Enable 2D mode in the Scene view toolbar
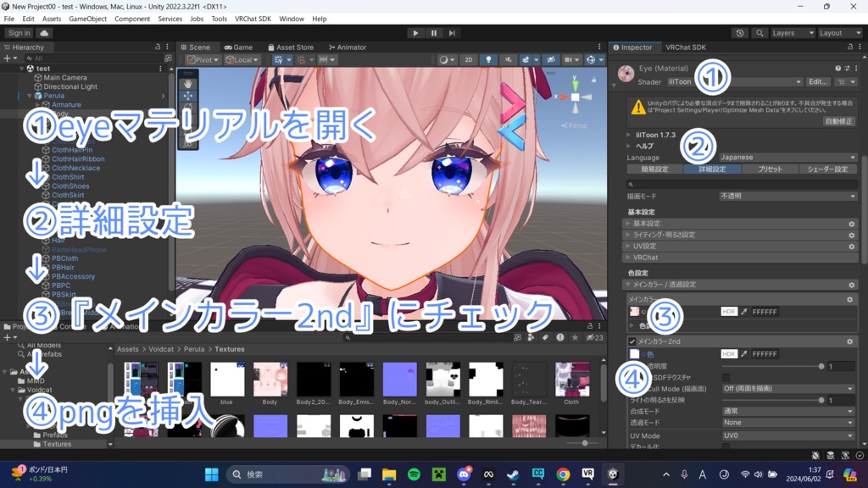Viewport: 868px width, 488px height. [x=468, y=60]
